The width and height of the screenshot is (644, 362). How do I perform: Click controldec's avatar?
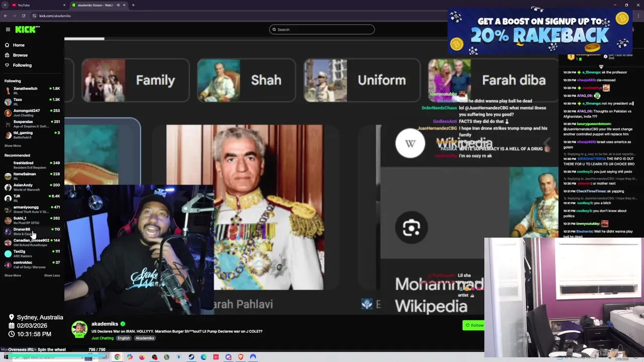tap(8, 264)
